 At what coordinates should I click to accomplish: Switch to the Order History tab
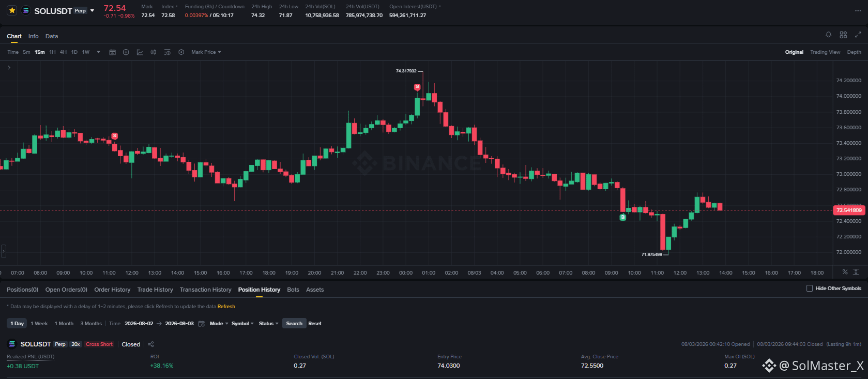pos(112,290)
